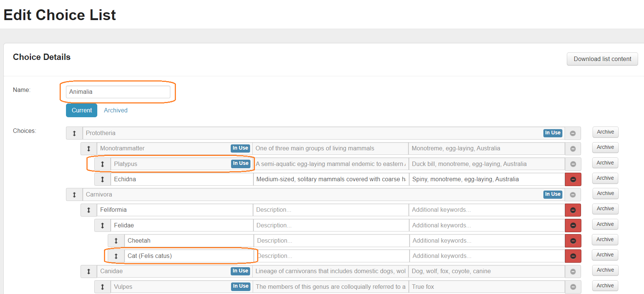Switch to the Archived tab
Viewport: 644px width, 294px height.
click(116, 111)
